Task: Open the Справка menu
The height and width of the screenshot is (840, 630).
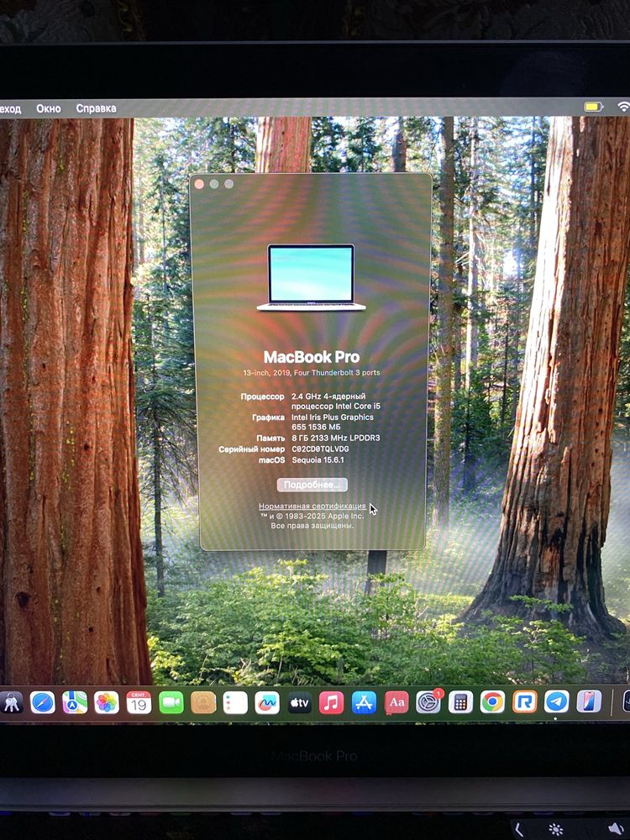Action: tap(96, 108)
